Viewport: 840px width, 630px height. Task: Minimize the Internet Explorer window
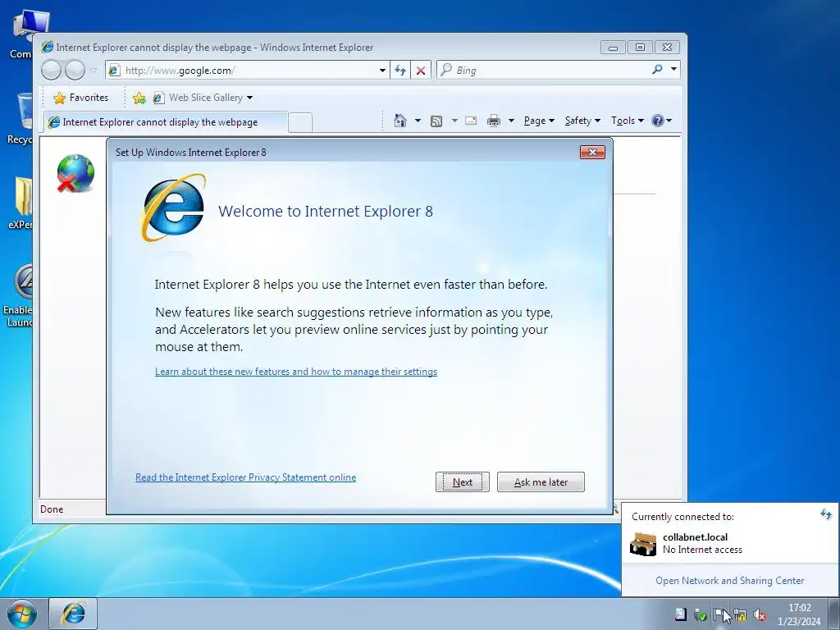[x=613, y=48]
